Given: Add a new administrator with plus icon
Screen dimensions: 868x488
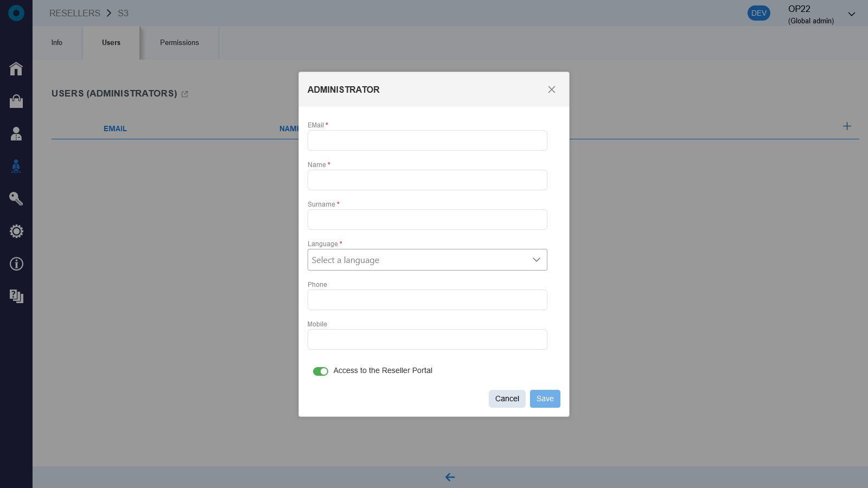Looking at the screenshot, I should 847,126.
